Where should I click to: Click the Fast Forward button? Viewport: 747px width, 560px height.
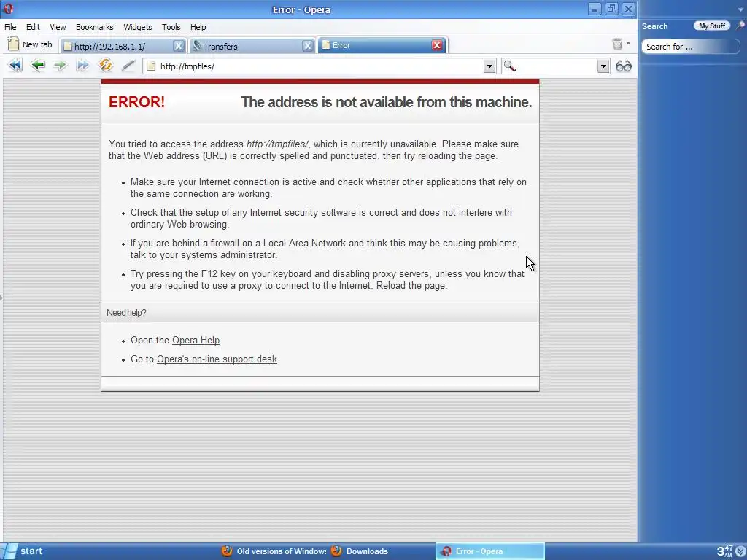click(x=82, y=65)
